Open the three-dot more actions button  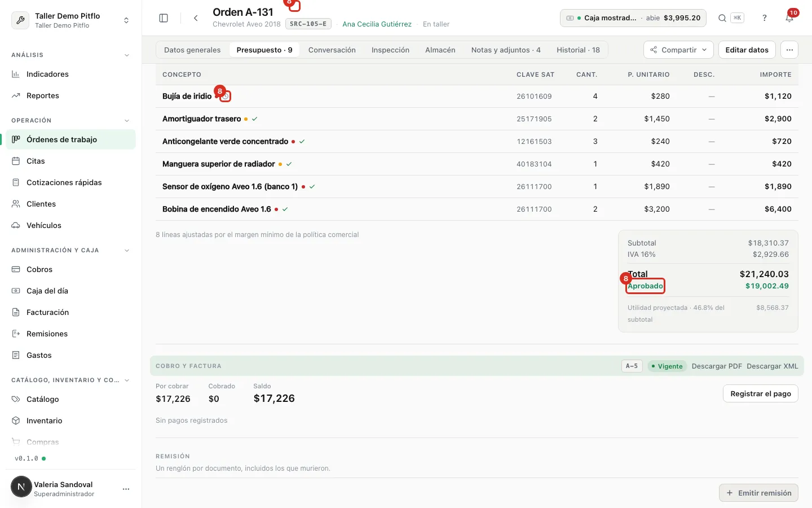[789, 50]
